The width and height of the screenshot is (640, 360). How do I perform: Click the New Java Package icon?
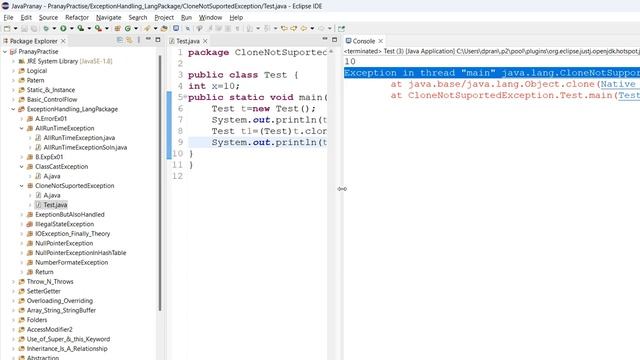point(118,29)
